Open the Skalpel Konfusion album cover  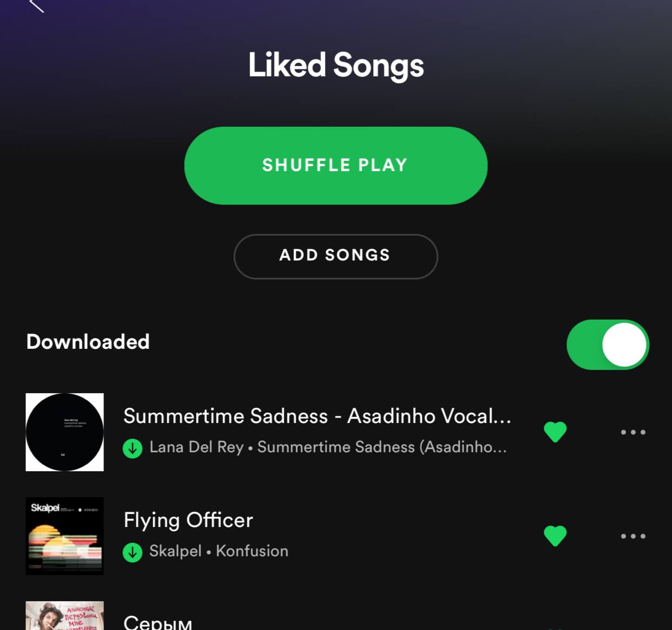tap(64, 536)
